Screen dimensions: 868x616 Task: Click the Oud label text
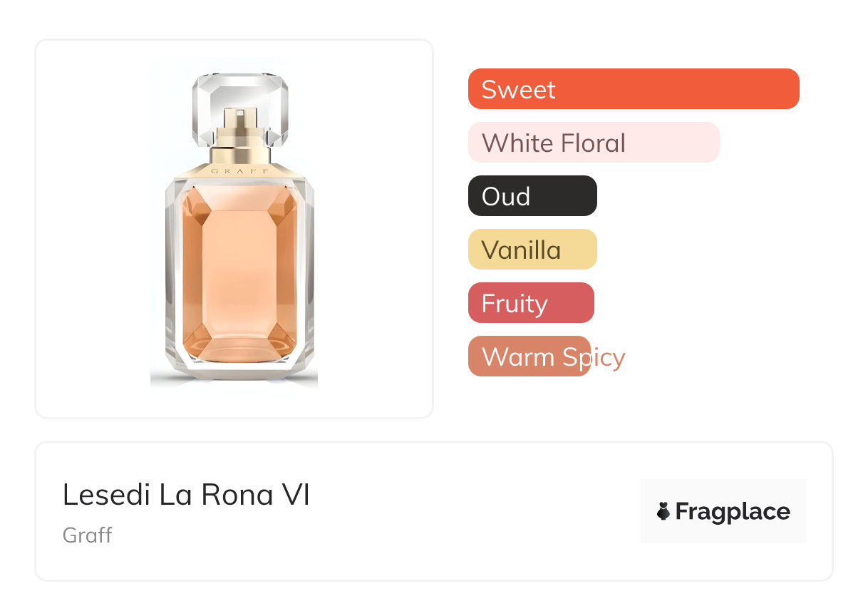tap(505, 197)
